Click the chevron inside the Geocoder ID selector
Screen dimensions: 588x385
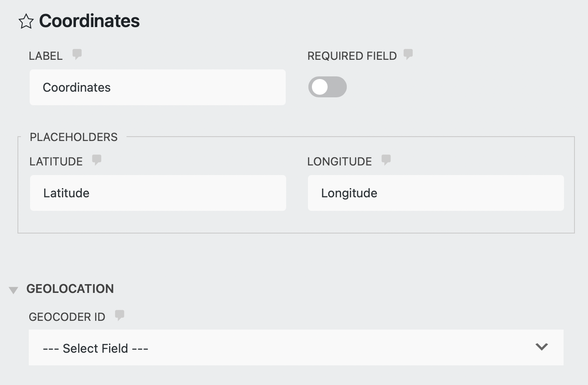542,347
